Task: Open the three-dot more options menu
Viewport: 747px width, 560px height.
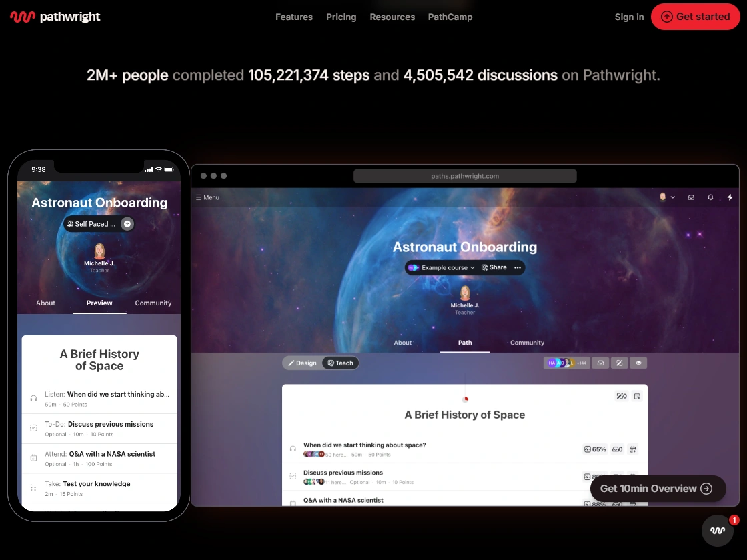Action: pyautogui.click(x=518, y=267)
